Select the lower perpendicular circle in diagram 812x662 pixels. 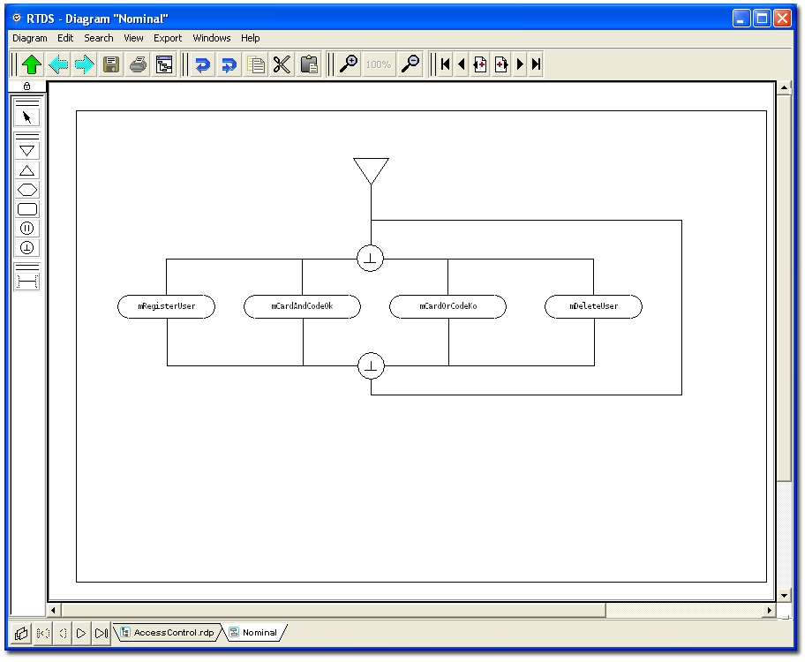coord(371,365)
